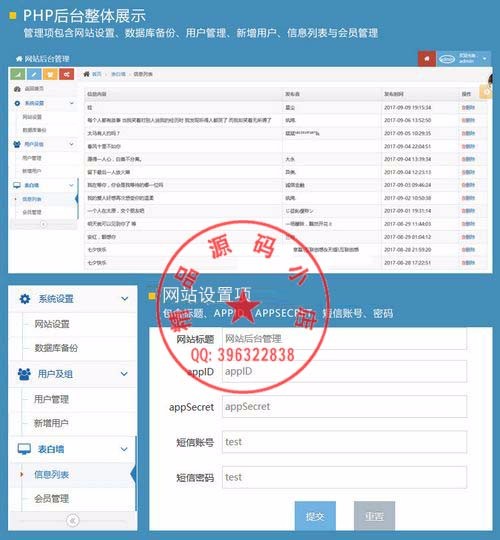This screenshot has height=540, width=500.
Task: Click the green chart shortcut button
Action: coord(18,74)
